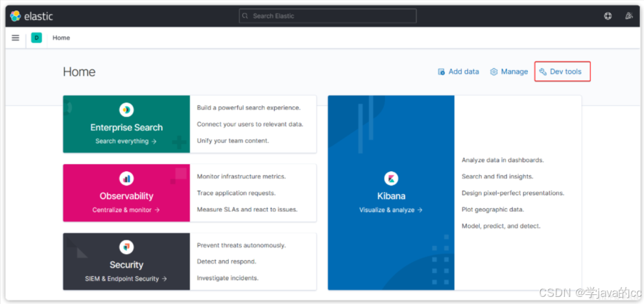Click the Manage gear icon

pyautogui.click(x=494, y=72)
